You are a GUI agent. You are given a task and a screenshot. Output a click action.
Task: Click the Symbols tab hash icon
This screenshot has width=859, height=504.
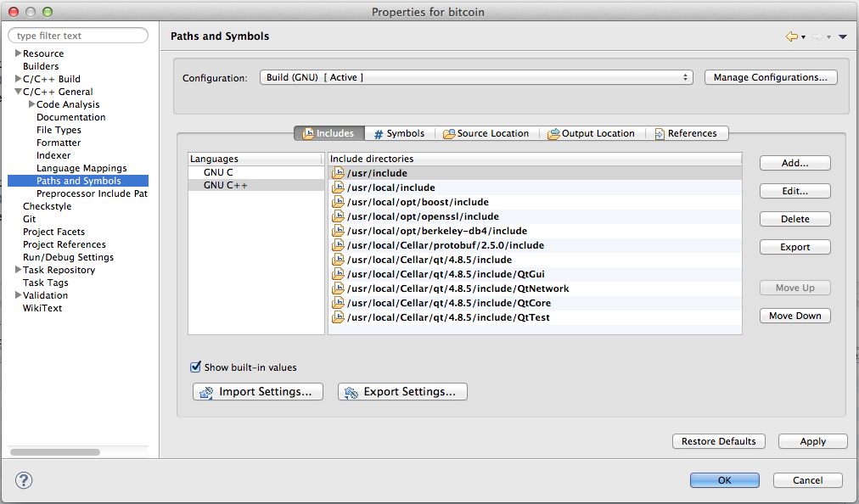pos(379,134)
